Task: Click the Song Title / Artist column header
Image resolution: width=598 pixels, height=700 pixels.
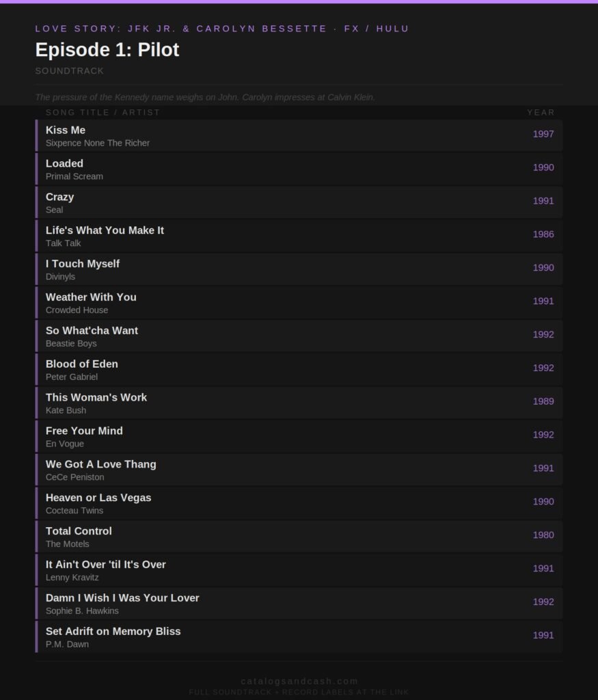Action: pos(103,113)
